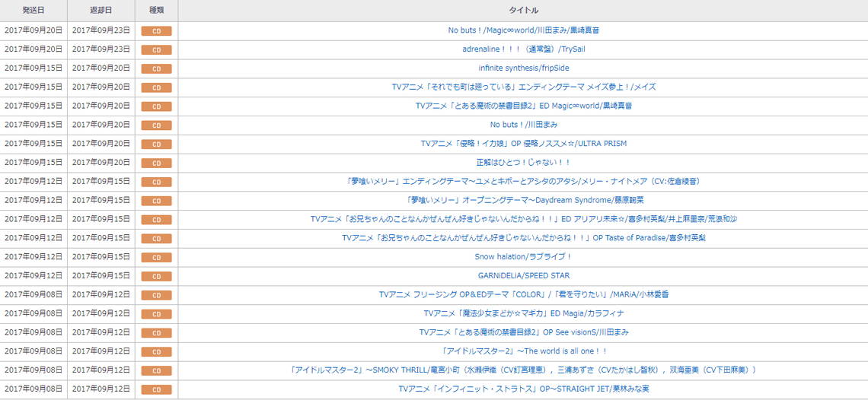Click the 種類 column header

pos(156,11)
